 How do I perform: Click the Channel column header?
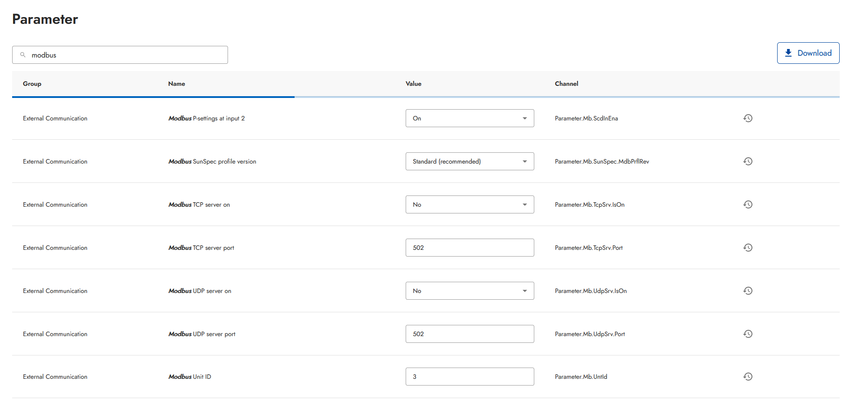pyautogui.click(x=566, y=84)
